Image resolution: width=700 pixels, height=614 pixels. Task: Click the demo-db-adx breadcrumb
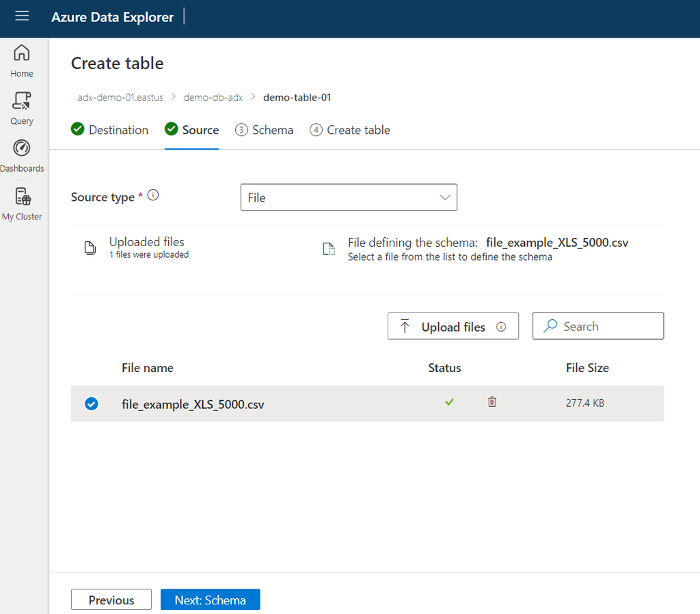pyautogui.click(x=213, y=97)
